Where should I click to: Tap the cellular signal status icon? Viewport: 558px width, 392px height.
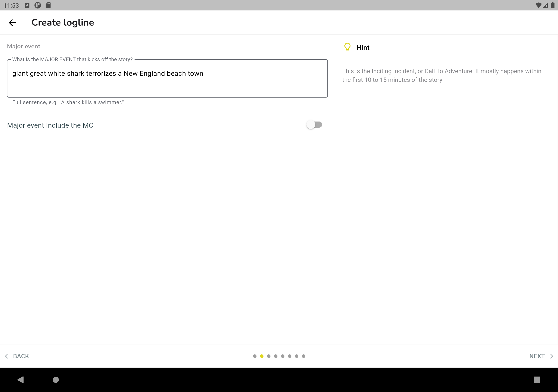coord(545,5)
